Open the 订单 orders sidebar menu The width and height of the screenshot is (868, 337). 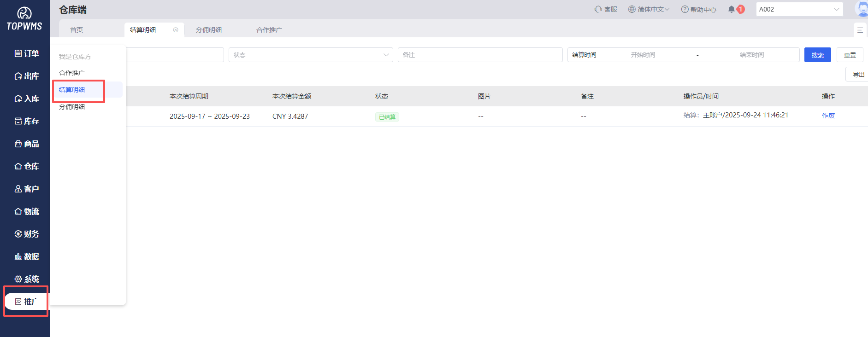pos(26,53)
